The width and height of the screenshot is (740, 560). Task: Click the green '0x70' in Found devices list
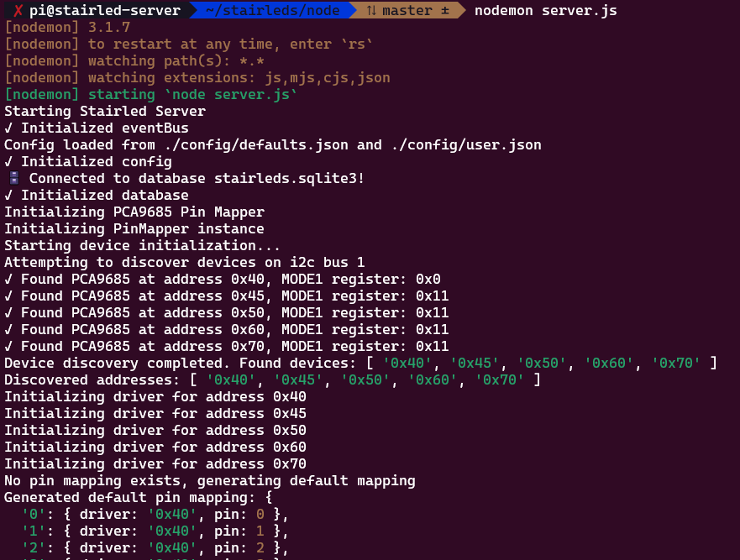(676, 364)
